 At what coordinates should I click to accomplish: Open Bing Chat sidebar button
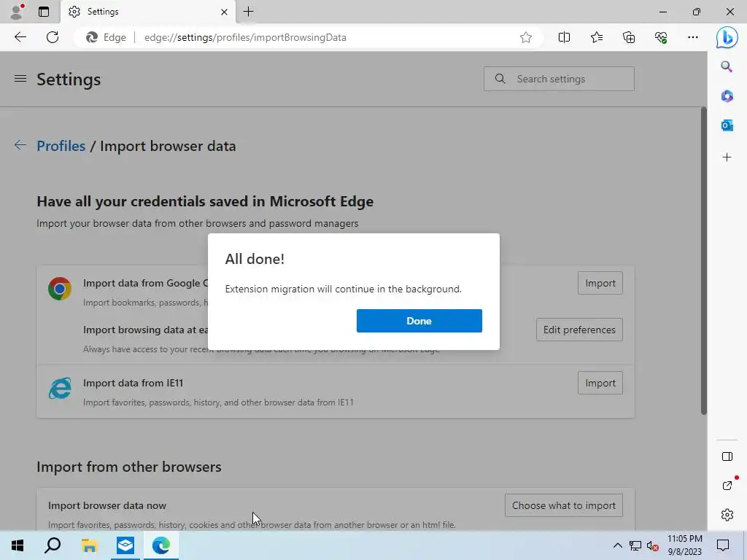coord(727,37)
